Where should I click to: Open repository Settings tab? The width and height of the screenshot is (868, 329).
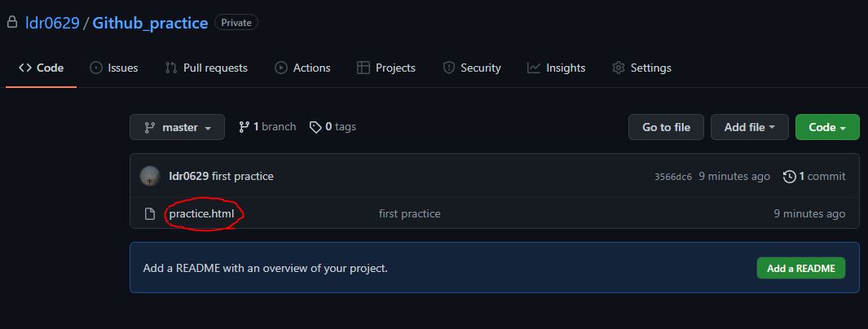click(641, 68)
